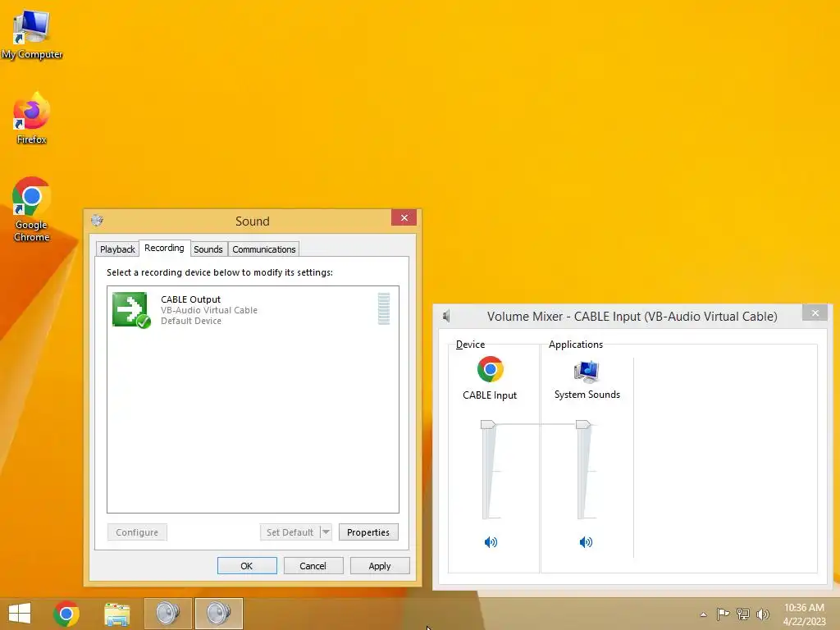Open the Device dropdown label in mixer

coord(470,345)
